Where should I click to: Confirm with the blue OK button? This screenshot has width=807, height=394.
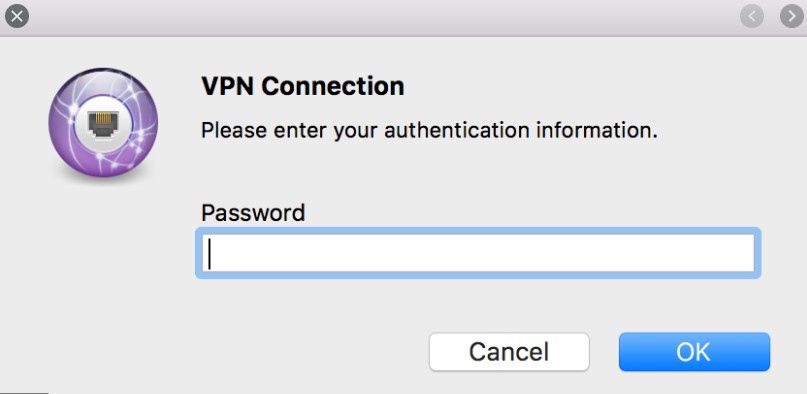coord(694,352)
